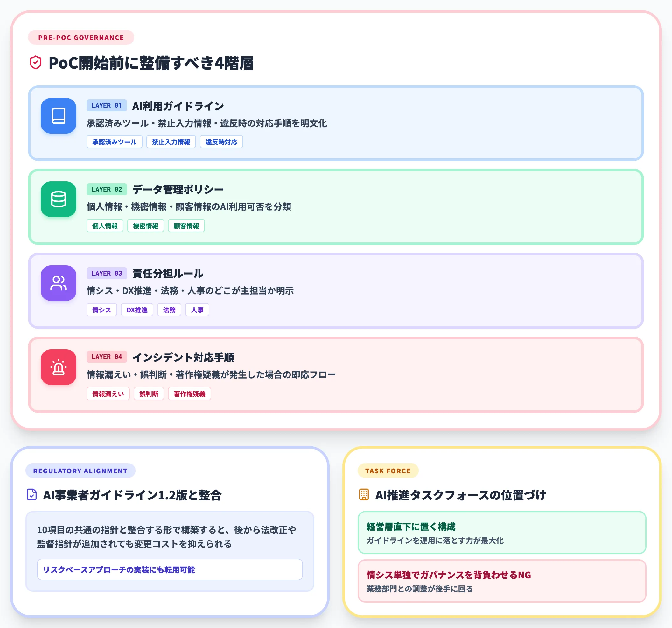Screen dimensions: 672x628
Task: Click the document check icon beside AI事業者ガイドライン
Action: tap(32, 494)
